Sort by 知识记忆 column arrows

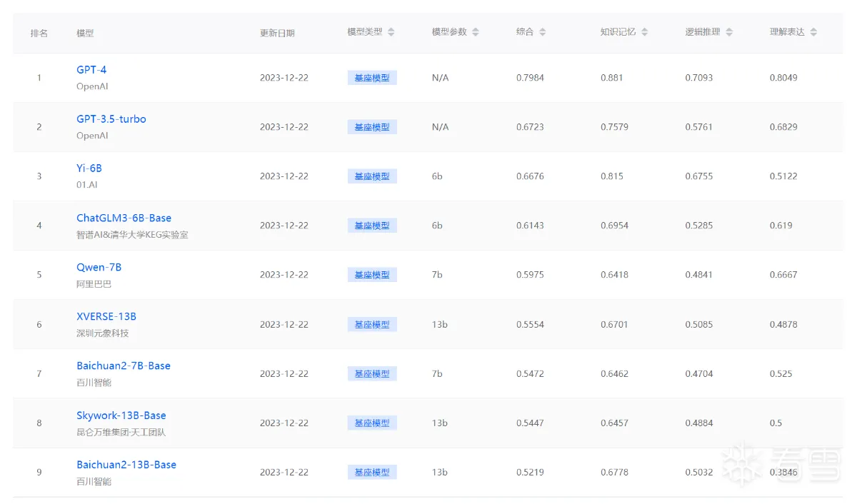pyautogui.click(x=644, y=32)
